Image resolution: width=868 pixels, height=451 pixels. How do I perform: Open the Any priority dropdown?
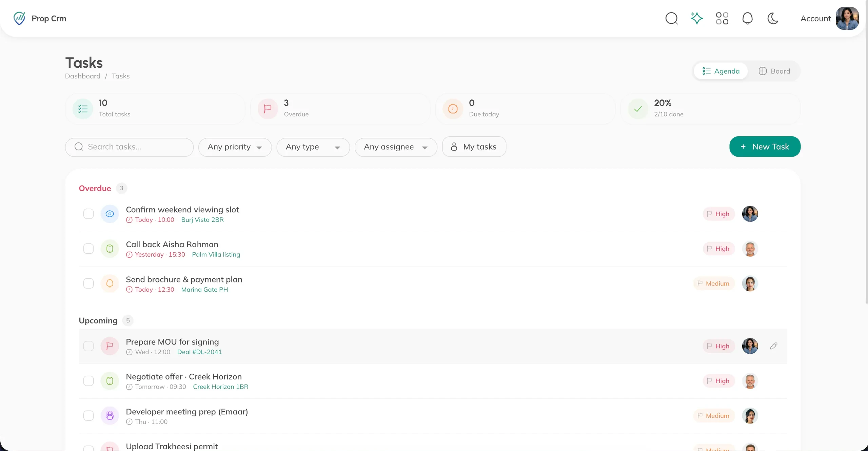235,147
